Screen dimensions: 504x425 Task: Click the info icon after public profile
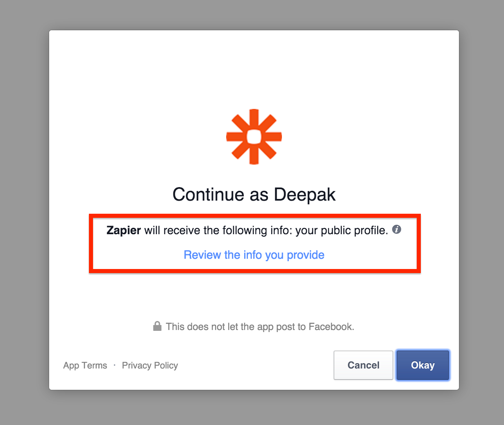[x=397, y=229]
